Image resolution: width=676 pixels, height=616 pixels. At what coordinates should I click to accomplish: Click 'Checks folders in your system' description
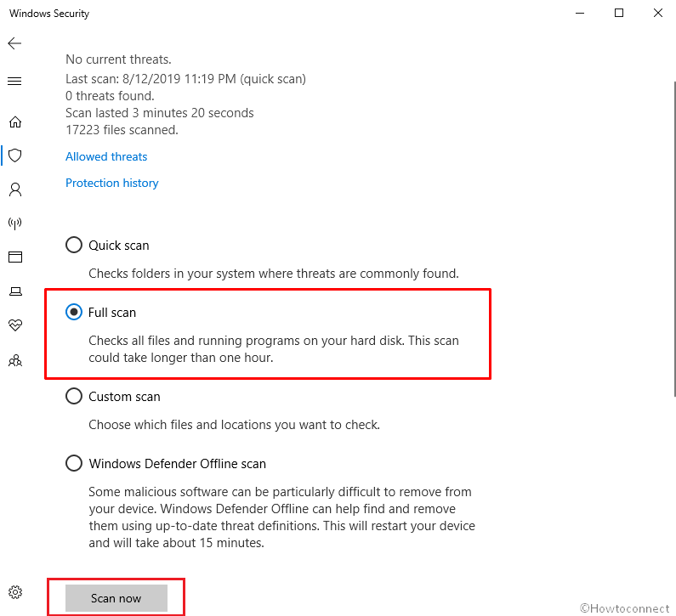[274, 274]
